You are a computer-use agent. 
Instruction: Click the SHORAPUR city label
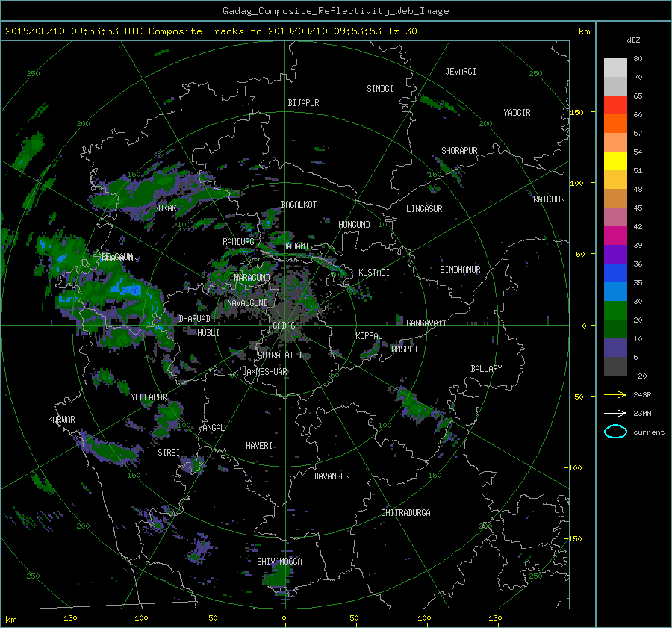[x=459, y=150]
